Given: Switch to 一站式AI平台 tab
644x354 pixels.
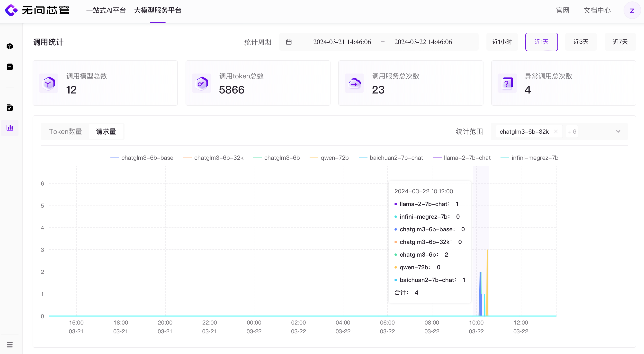Looking at the screenshot, I should 106,10.
